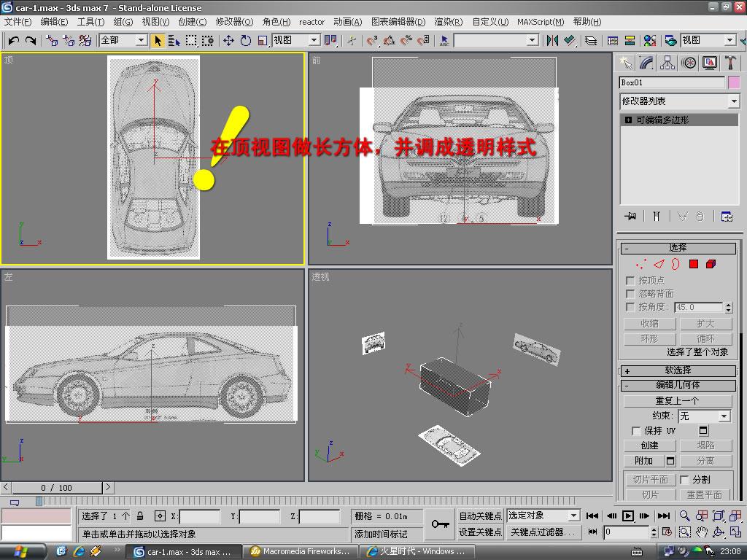
Task: Click the Mirror tool icon
Action: tap(552, 41)
